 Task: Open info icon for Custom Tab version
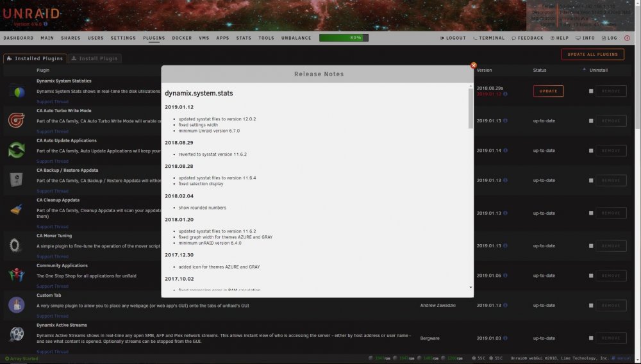tap(505, 305)
